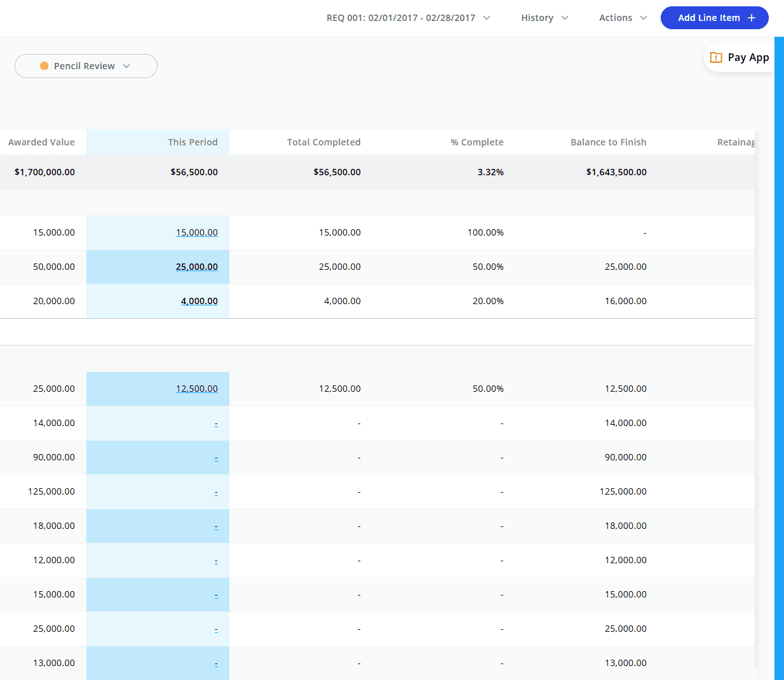This screenshot has width=784, height=680.
Task: Click the % Complete column header
Action: click(476, 142)
